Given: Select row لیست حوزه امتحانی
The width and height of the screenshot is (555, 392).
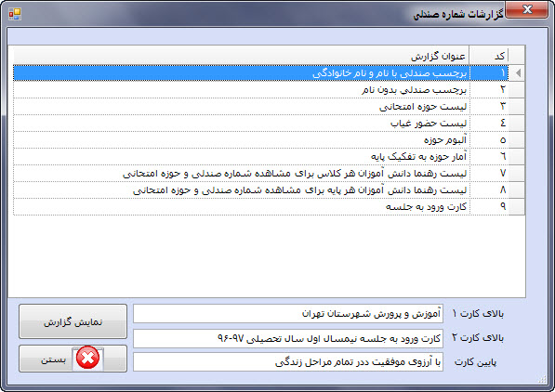Looking at the screenshot, I should (x=261, y=106).
